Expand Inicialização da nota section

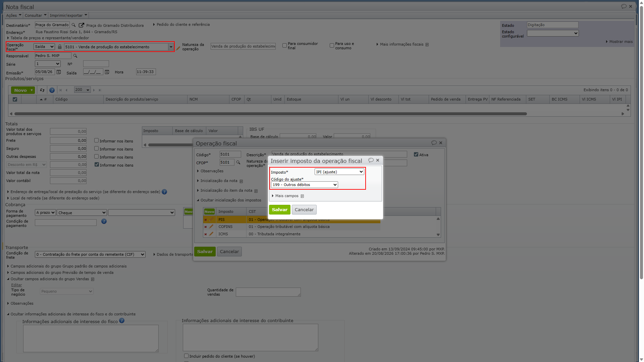219,181
